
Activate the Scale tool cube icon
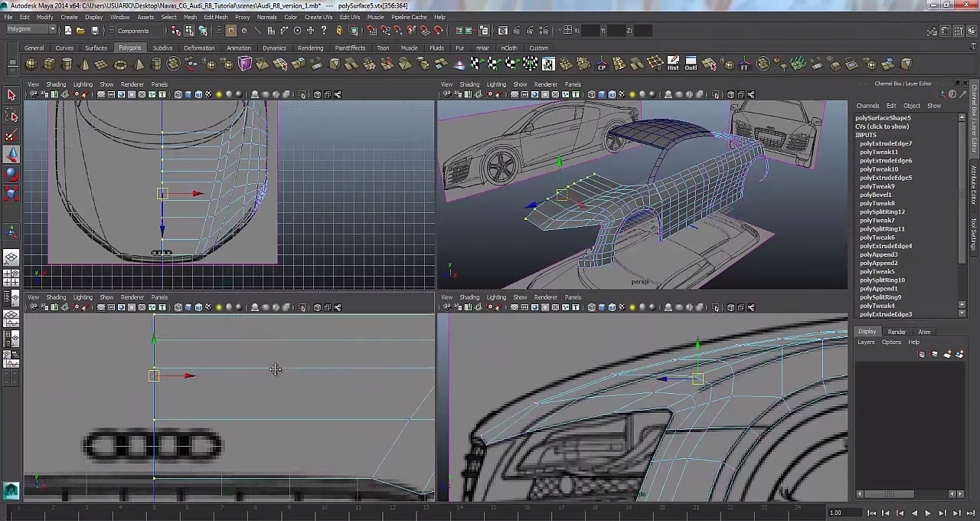pyautogui.click(x=11, y=194)
